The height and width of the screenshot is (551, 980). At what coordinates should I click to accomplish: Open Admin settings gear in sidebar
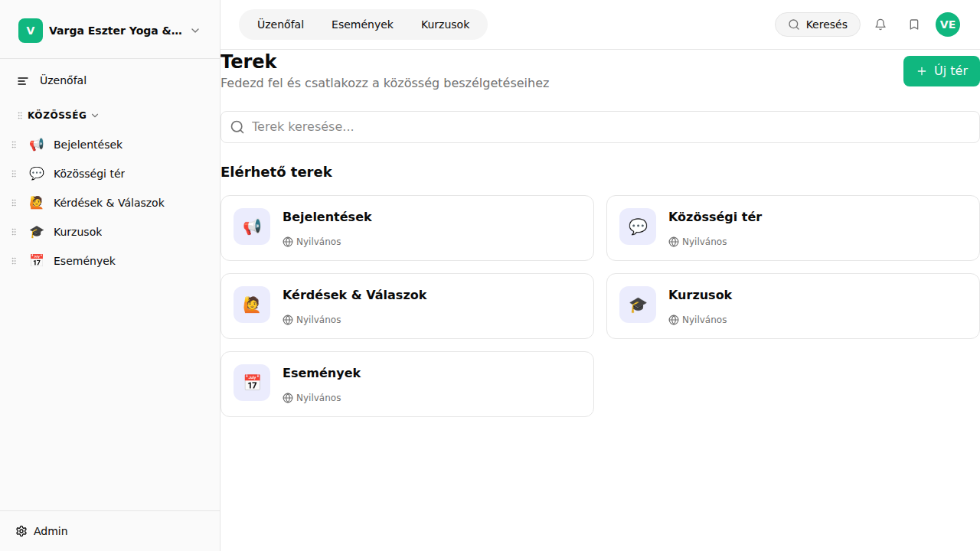21,531
